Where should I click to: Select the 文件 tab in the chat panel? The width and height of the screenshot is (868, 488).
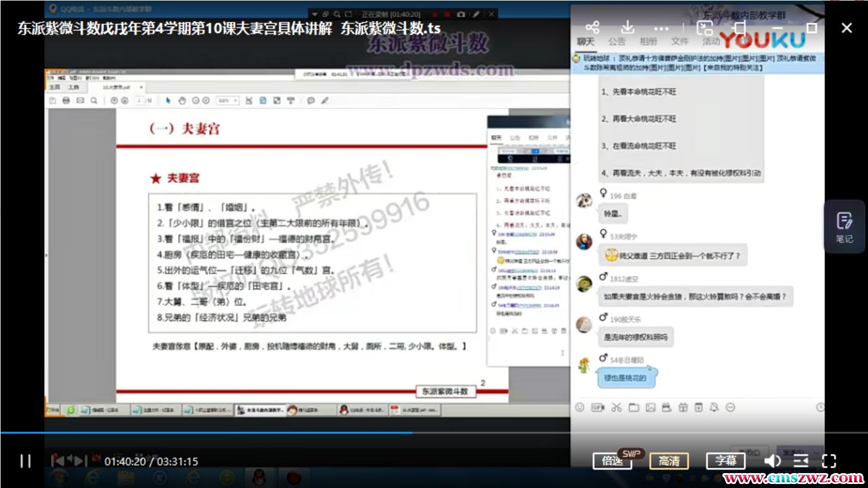coord(680,42)
